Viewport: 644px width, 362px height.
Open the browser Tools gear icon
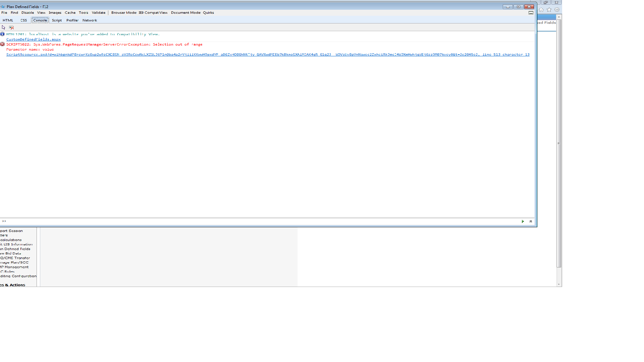click(557, 10)
